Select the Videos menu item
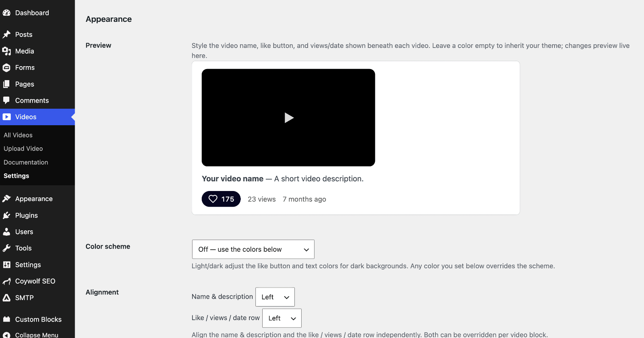This screenshot has width=644, height=338. pyautogui.click(x=37, y=117)
